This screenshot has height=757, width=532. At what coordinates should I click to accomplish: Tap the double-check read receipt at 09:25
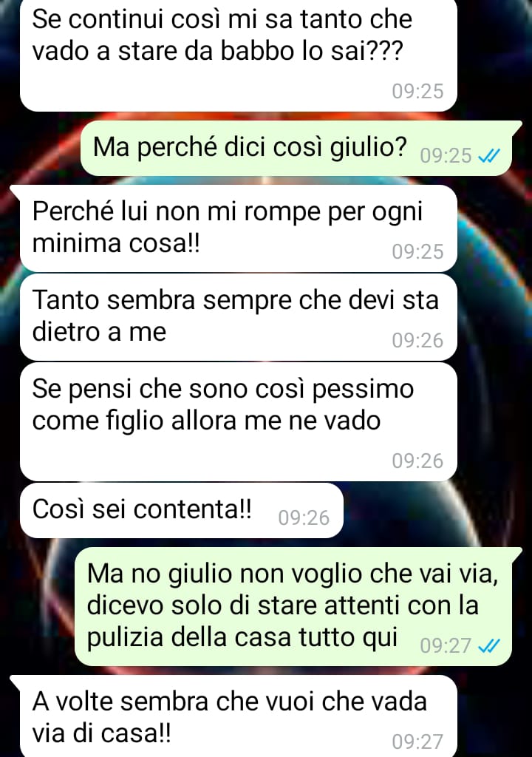click(x=488, y=155)
